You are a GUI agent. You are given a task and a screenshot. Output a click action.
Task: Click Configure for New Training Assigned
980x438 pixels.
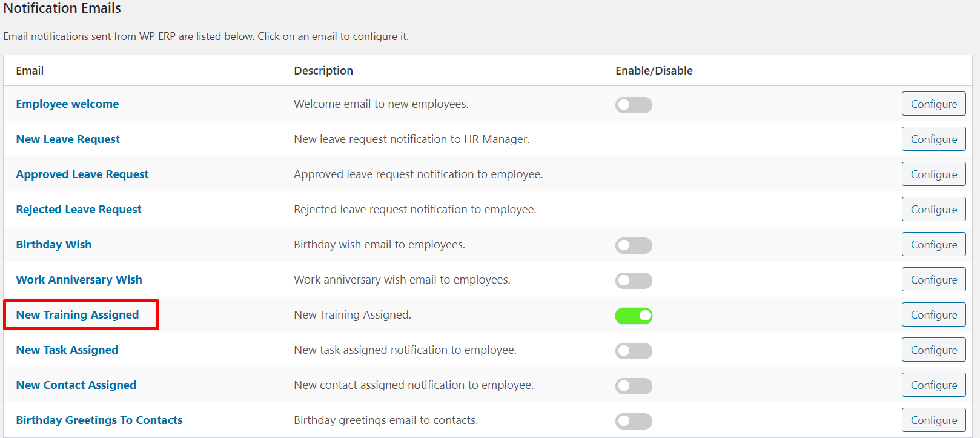(x=933, y=314)
